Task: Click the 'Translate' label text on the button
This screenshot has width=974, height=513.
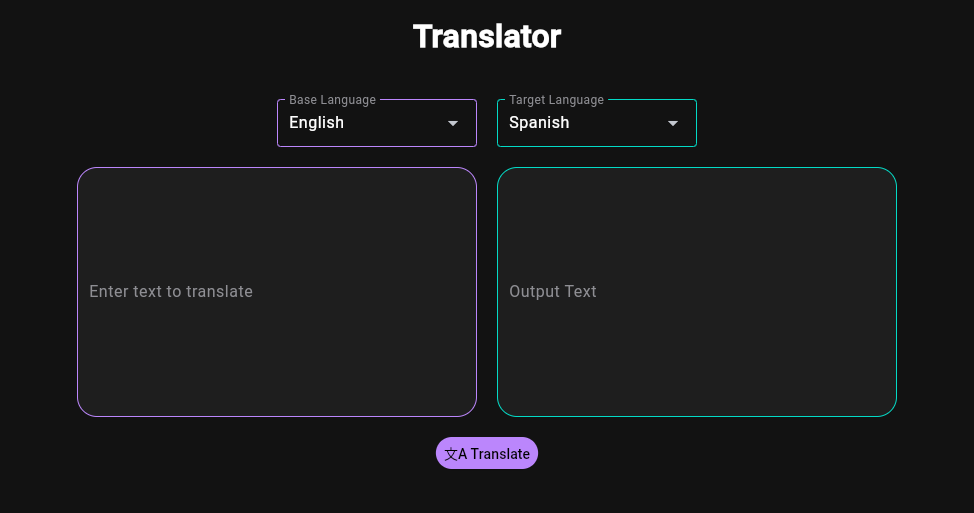Action: [500, 454]
